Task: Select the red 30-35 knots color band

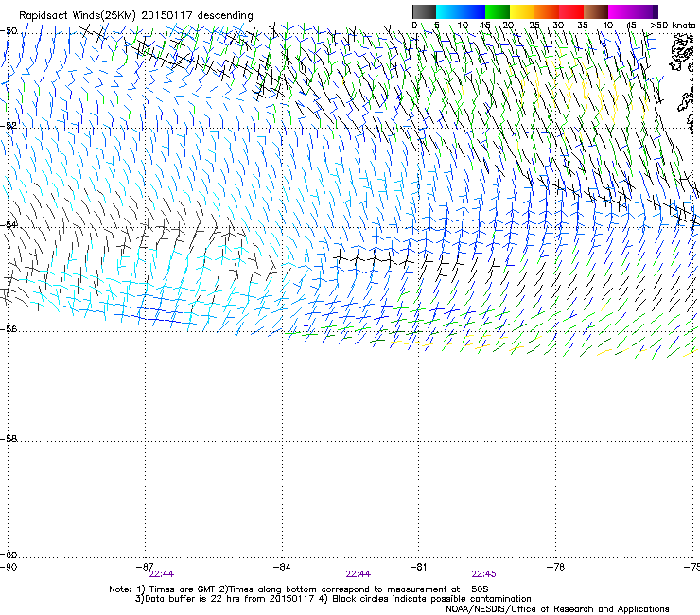Action: pos(571,11)
